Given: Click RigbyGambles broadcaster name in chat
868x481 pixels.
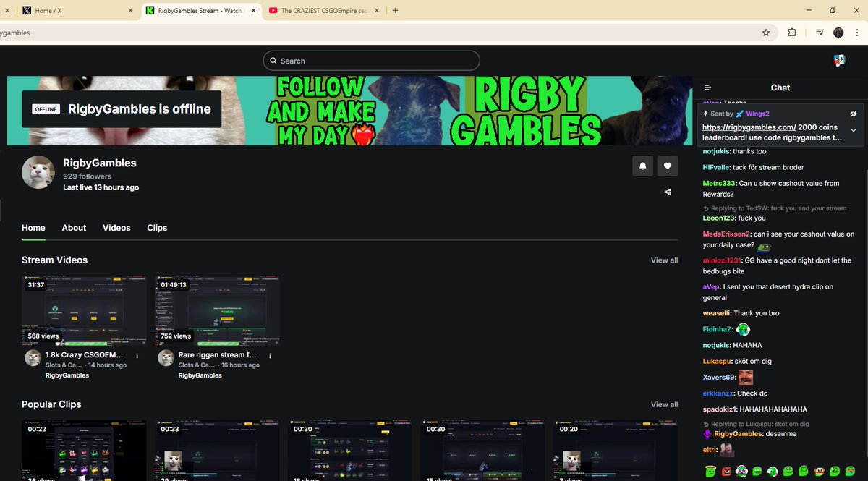Looking at the screenshot, I should 738,434.
